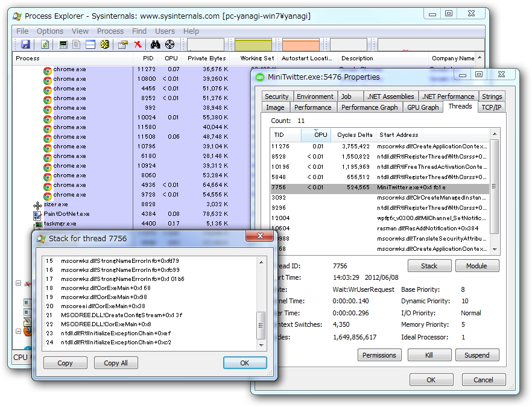Select stack frame 21 MSCOREE.DLL!CreateConfigStream
The height and width of the screenshot is (407, 532).
pos(150,315)
